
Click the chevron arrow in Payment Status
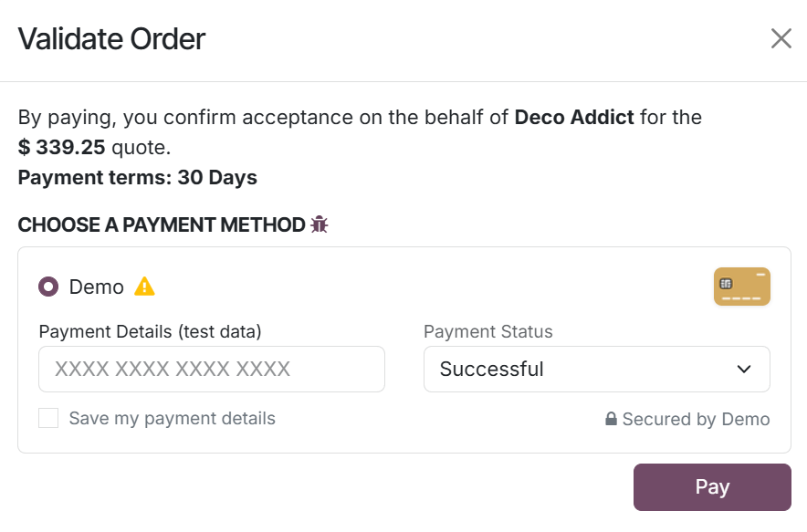744,370
